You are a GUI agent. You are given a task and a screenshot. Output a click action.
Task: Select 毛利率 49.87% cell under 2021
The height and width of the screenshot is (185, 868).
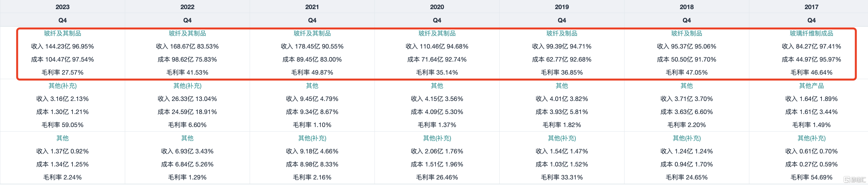312,73
